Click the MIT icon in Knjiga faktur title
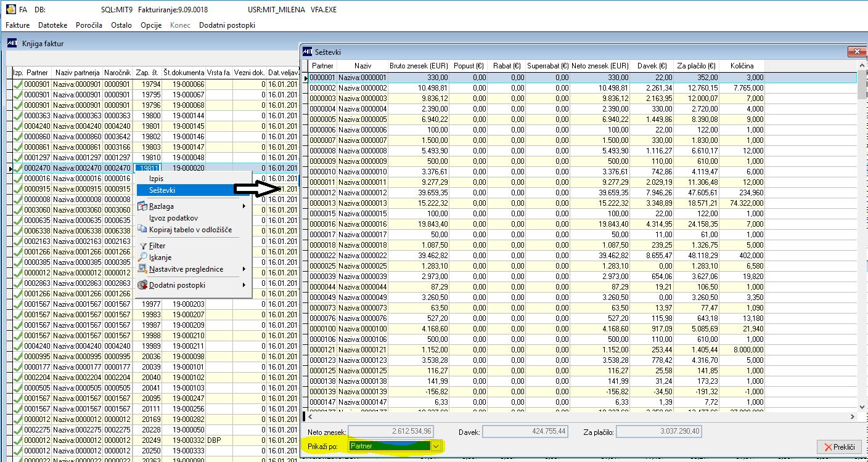This screenshot has height=462, width=868. [11, 44]
